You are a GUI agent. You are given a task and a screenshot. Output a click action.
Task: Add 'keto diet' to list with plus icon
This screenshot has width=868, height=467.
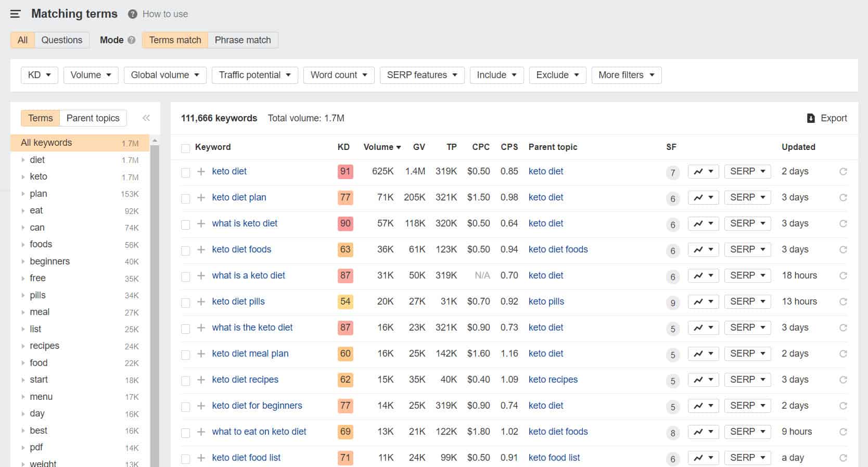click(201, 172)
